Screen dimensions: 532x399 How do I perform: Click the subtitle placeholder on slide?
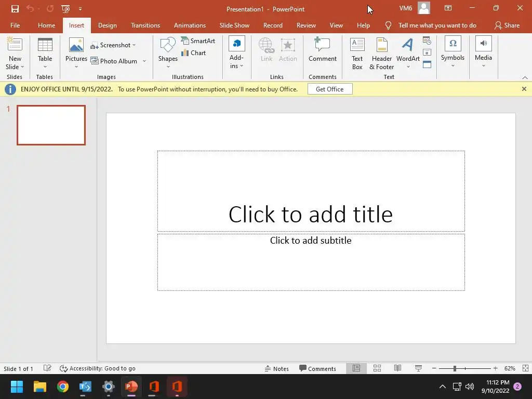click(311, 262)
